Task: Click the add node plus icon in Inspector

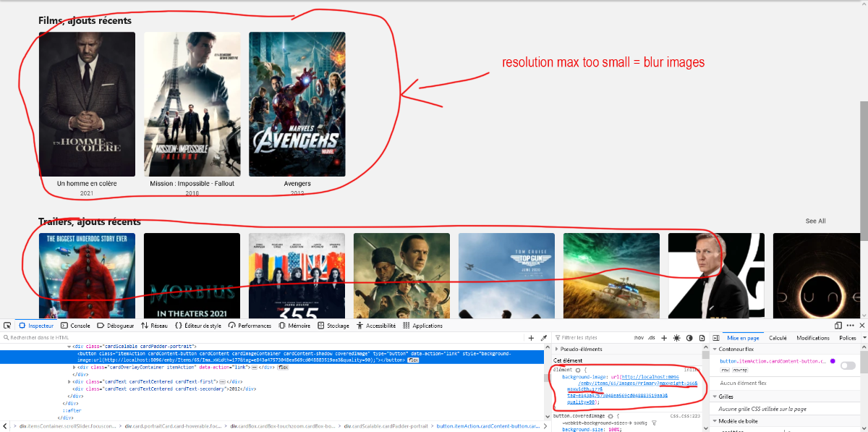Action: (x=531, y=338)
